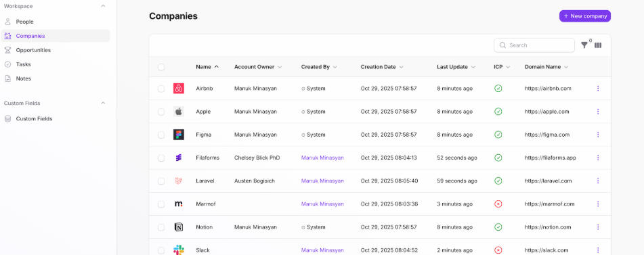The height and width of the screenshot is (255, 644).
Task: Toggle columns visibility icon
Action: (x=598, y=45)
